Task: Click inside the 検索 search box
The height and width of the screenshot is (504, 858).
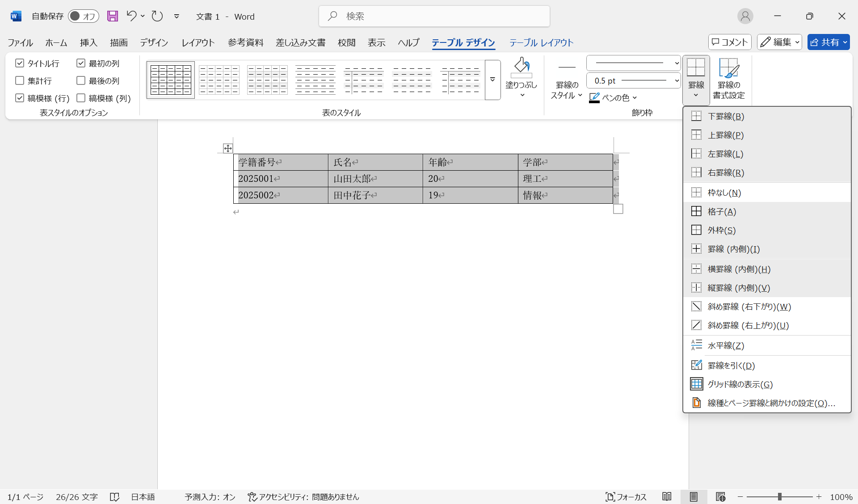Action: point(433,16)
